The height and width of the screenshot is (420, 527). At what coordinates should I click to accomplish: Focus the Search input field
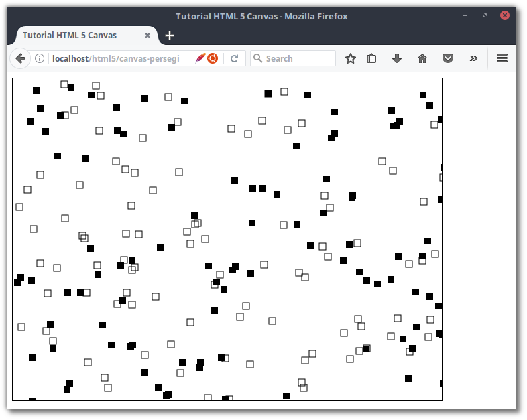click(298, 59)
